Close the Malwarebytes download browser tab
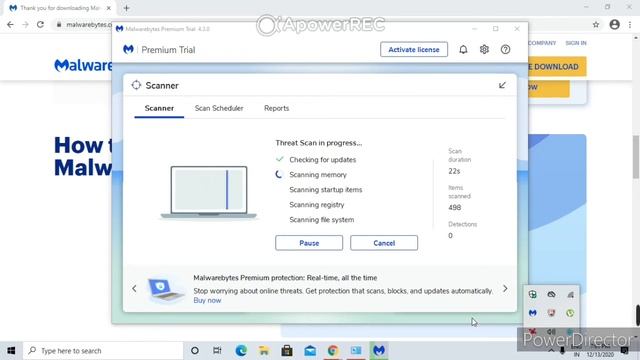 [109, 8]
